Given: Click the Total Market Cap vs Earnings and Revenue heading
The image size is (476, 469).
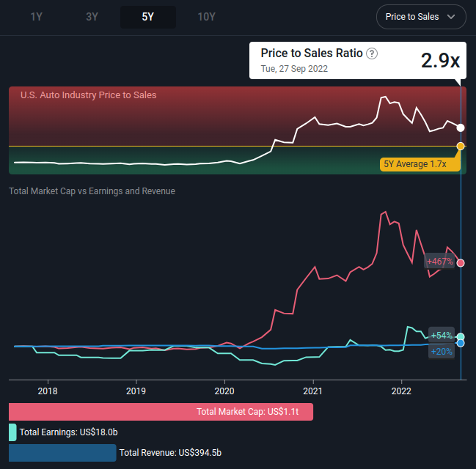Looking at the screenshot, I should [x=92, y=191].
